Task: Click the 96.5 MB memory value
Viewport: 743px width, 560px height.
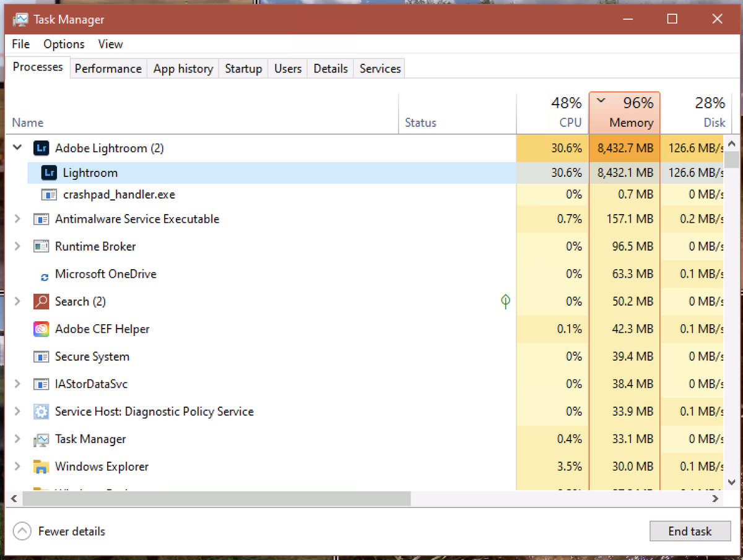Action: pyautogui.click(x=633, y=246)
